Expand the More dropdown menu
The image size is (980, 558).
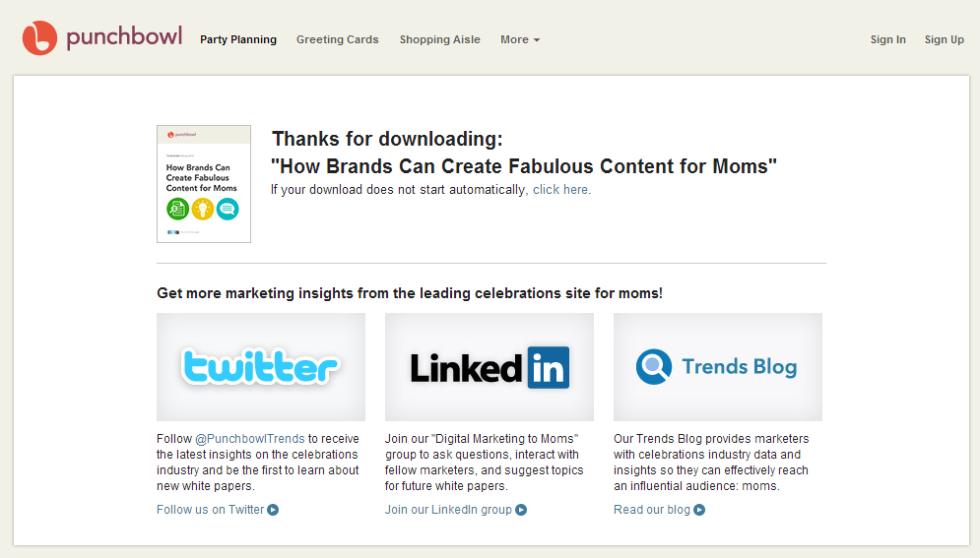520,40
